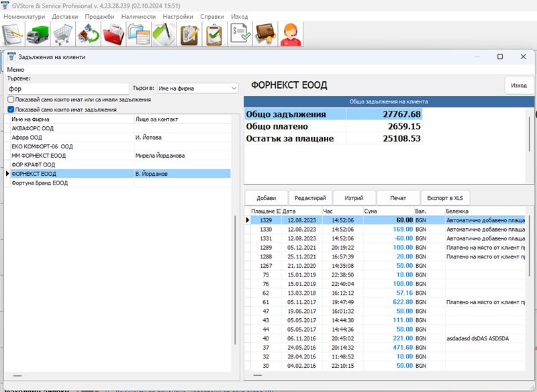Click the 471.60 amount cell
The image size is (537, 392).
coord(389,348)
